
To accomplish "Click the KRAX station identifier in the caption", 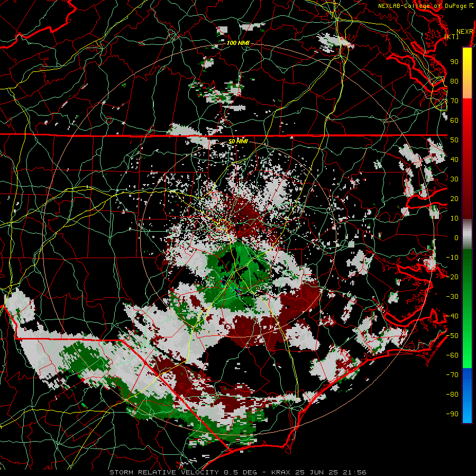I will (281, 472).
